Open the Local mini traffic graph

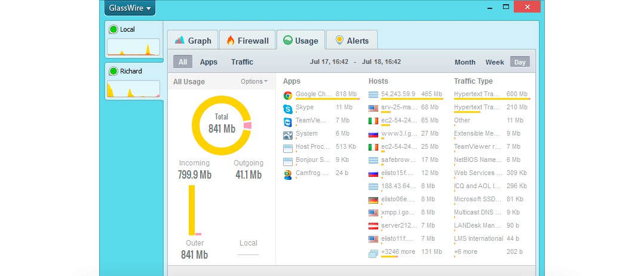tap(133, 47)
